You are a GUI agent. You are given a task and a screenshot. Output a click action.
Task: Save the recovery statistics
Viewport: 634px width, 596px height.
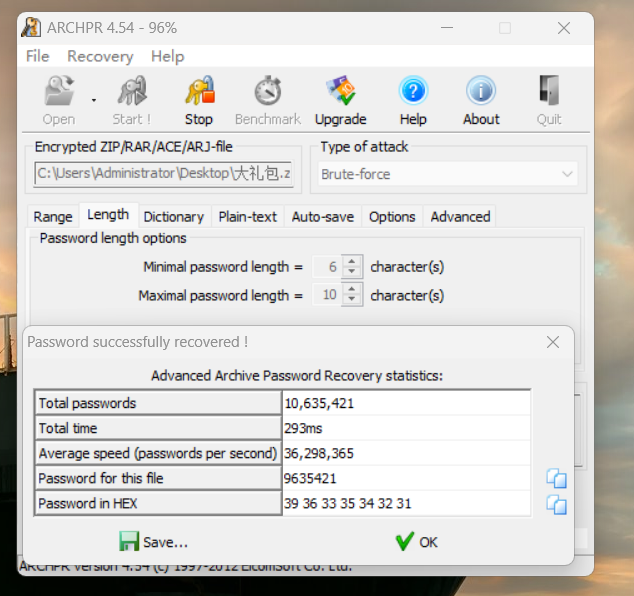click(154, 542)
